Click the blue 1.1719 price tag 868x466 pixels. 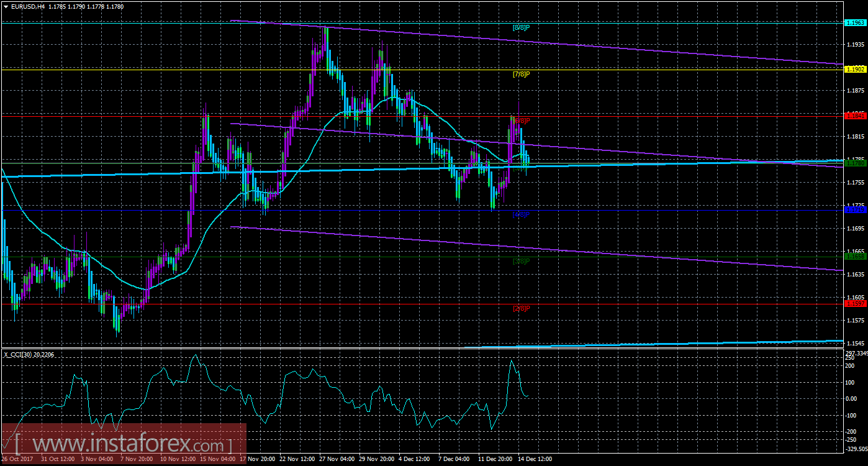click(854, 210)
